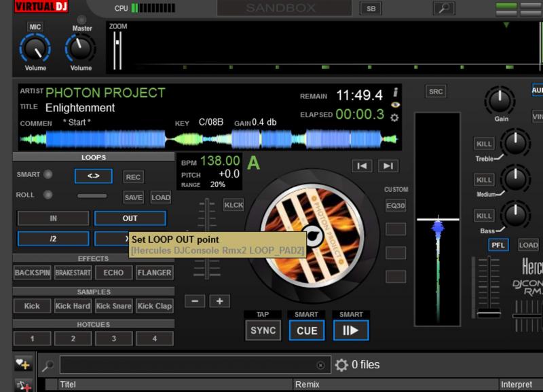This screenshot has height=392, width=543.
Task: Trigger hotcue 4
Action: 155,338
